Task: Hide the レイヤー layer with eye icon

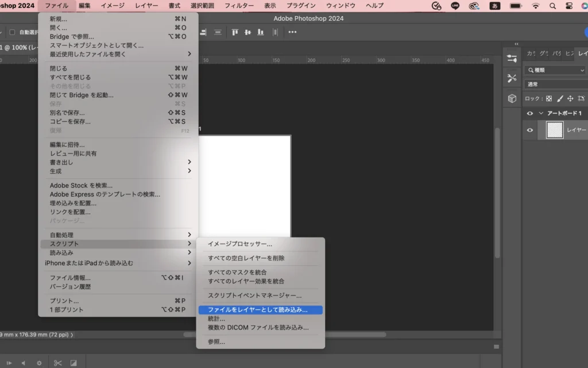Action: [x=530, y=130]
